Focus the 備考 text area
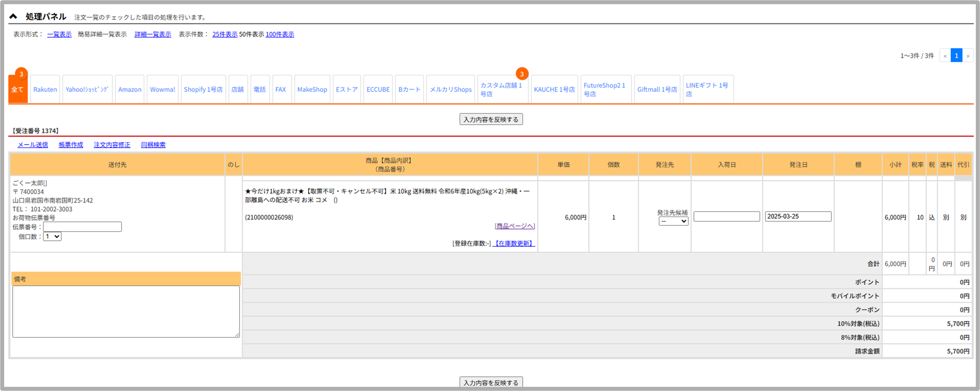Image resolution: width=980 pixels, height=391 pixels. (126, 311)
